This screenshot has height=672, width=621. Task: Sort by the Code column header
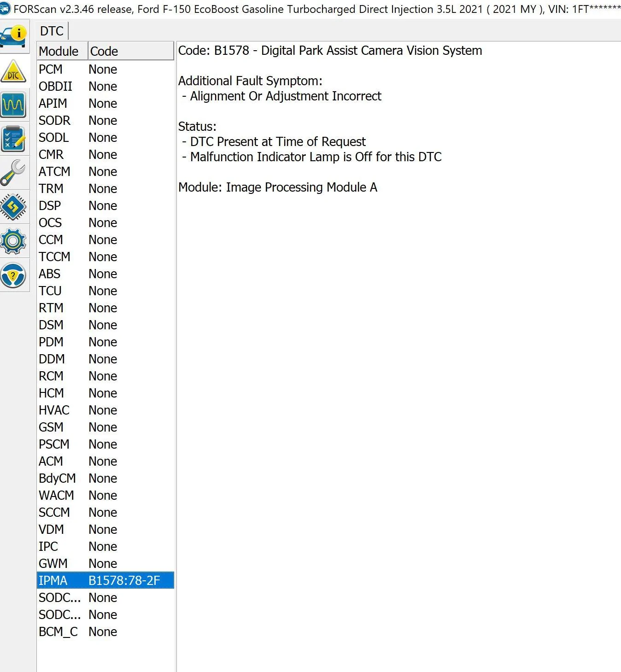(130, 51)
